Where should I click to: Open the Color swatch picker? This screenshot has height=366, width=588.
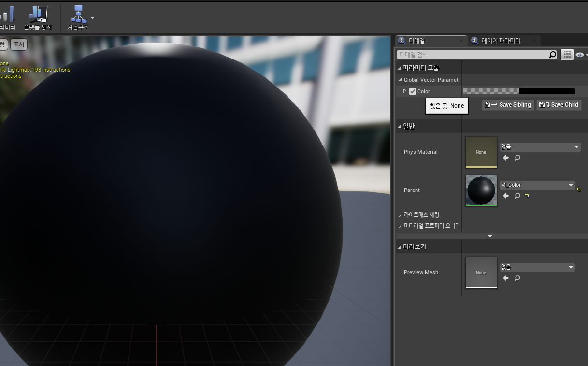519,91
